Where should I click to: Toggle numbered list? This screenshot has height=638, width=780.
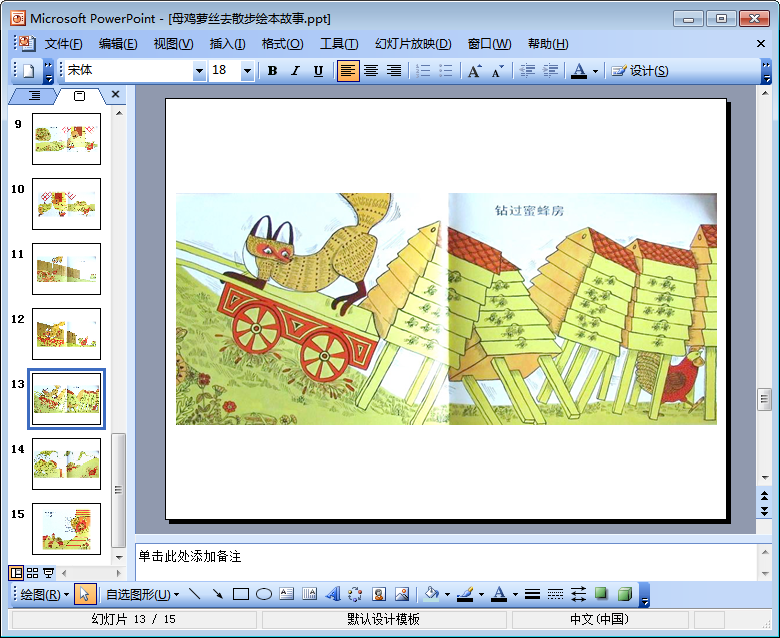(423, 71)
